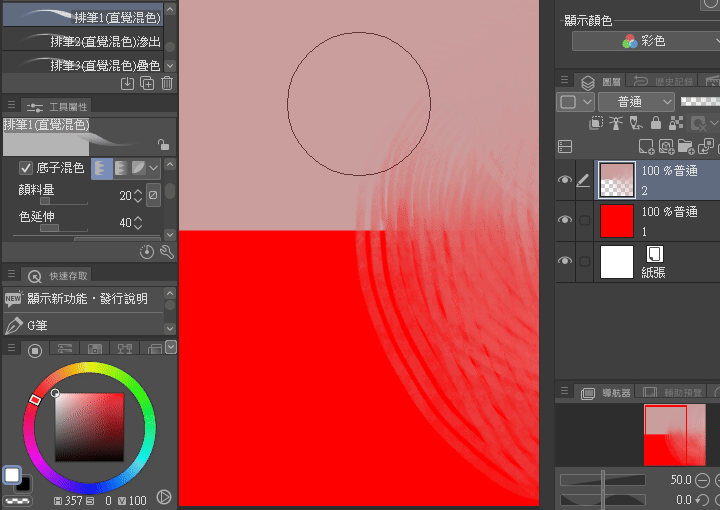
Task: Expand the color mixing mode dropdown
Action: coord(154,168)
